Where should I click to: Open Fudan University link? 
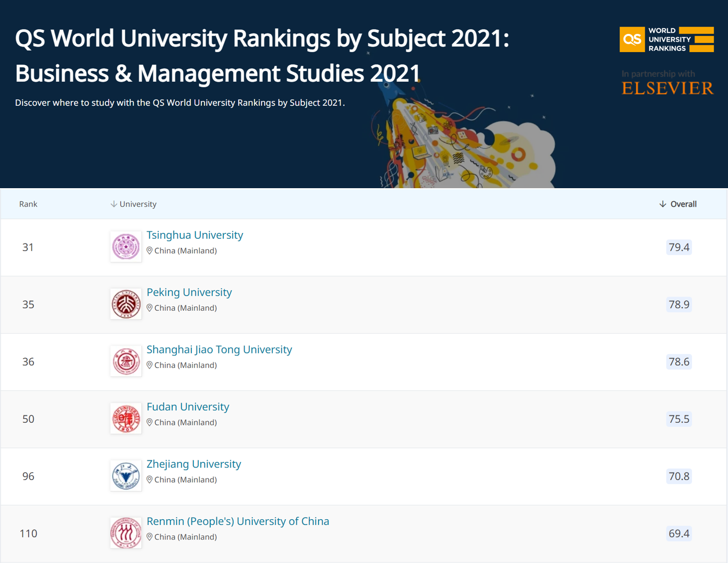click(x=188, y=407)
